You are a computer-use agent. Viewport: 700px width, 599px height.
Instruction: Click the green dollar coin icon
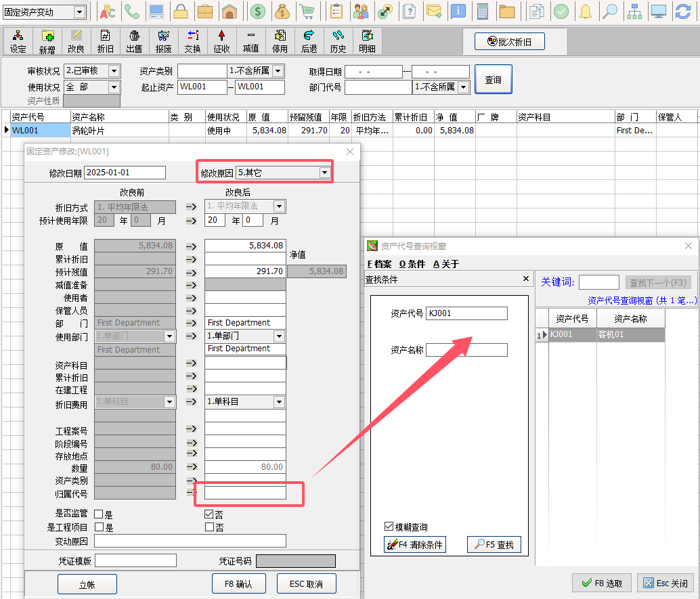(257, 12)
